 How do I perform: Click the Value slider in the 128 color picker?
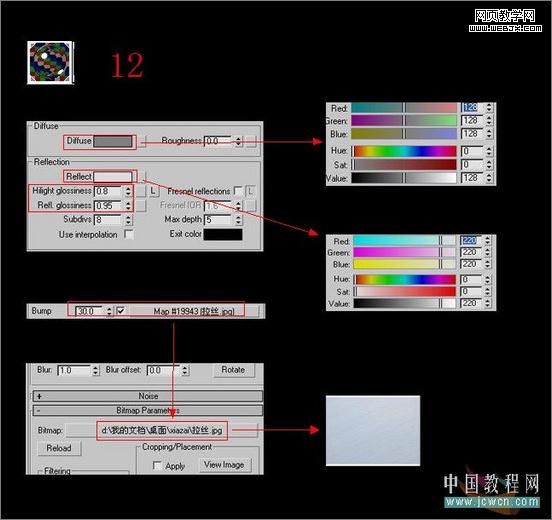pos(404,178)
